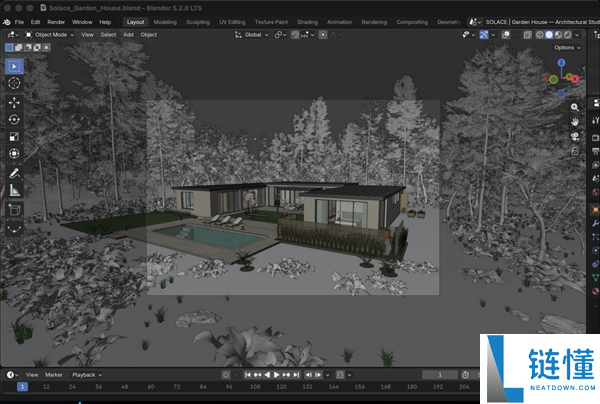
Task: Jump to the last frame
Action: (x=296, y=375)
